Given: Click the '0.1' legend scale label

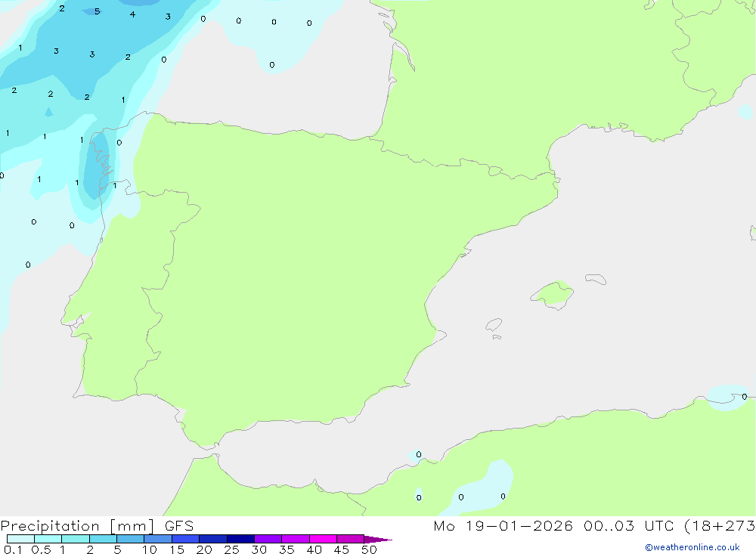Looking at the screenshot, I should [13, 549].
